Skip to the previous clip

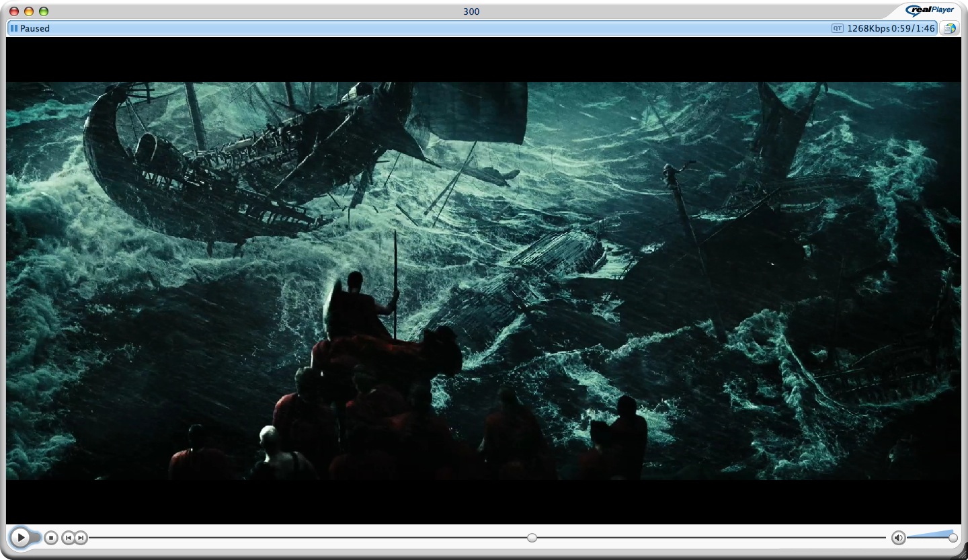(x=68, y=538)
